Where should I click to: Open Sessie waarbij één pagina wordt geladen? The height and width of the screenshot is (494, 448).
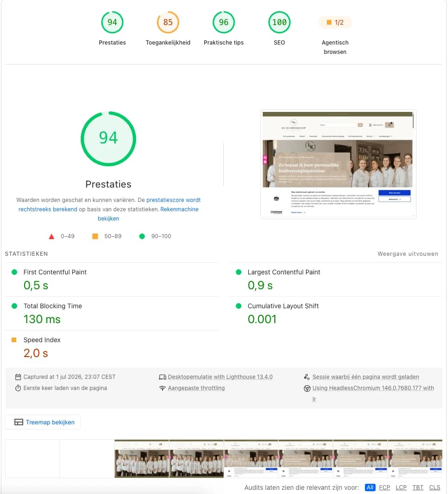(366, 377)
